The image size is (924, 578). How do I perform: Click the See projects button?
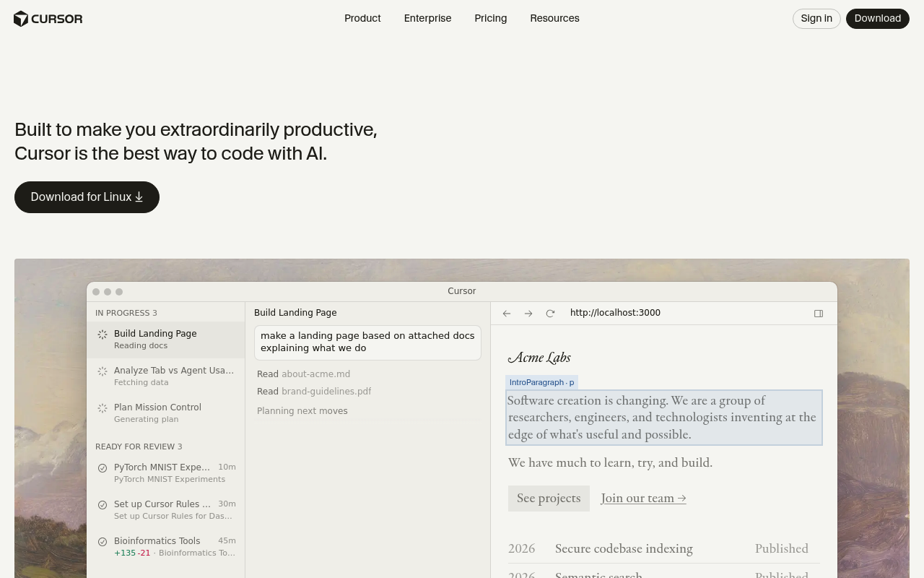(549, 499)
